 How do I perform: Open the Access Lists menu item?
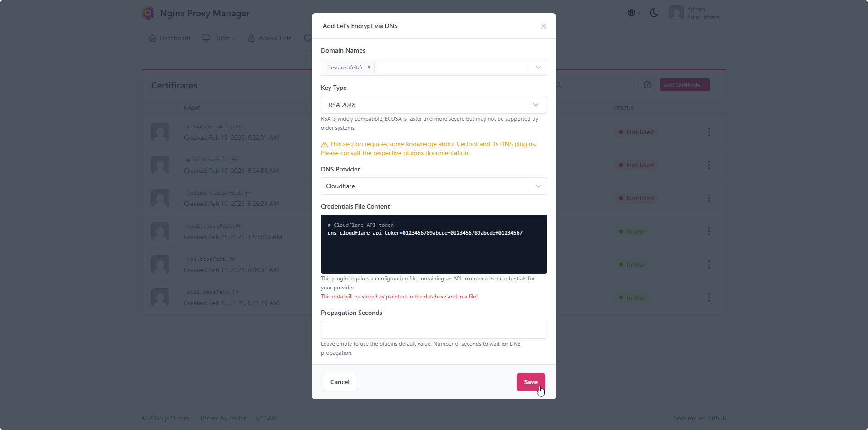coord(270,38)
